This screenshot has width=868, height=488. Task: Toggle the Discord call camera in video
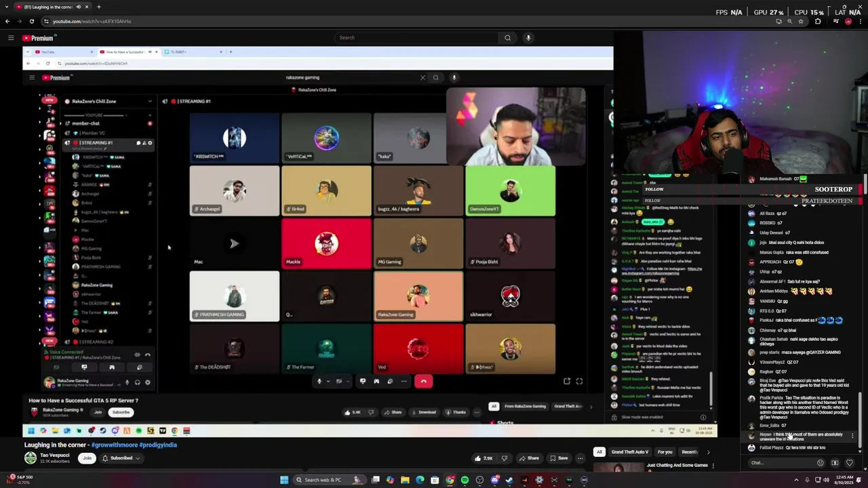(339, 382)
